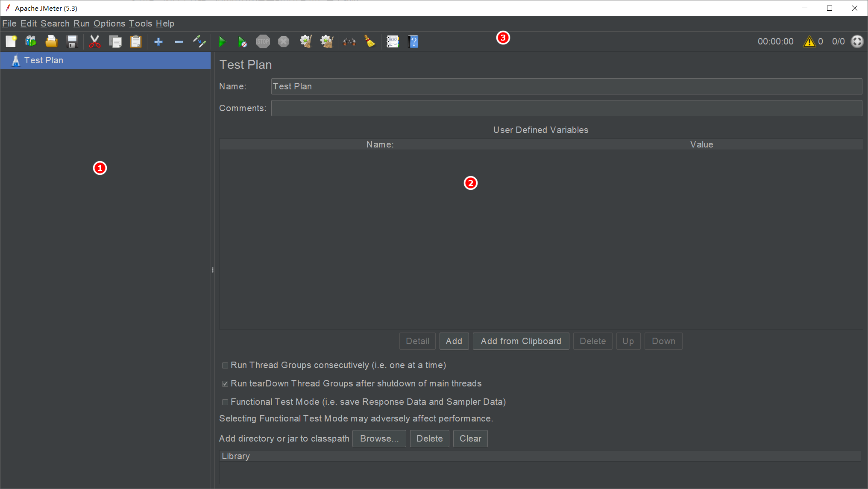868x489 pixels.
Task: Toggle selected elements with the Toggle icon
Action: click(199, 41)
